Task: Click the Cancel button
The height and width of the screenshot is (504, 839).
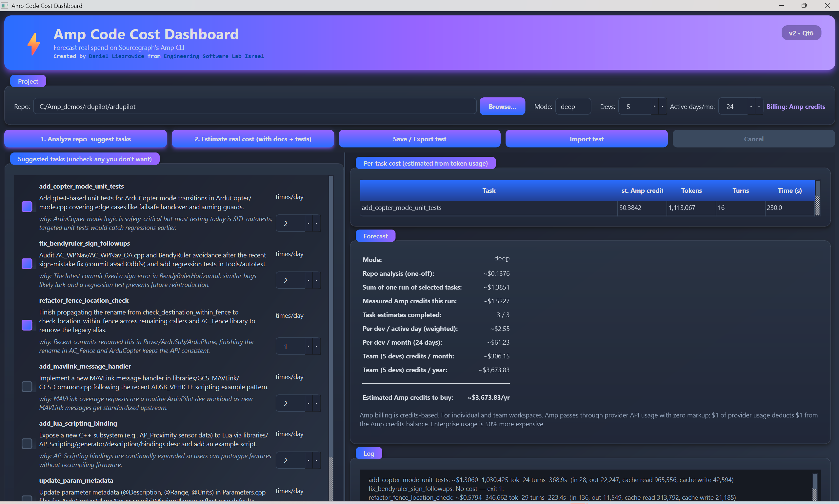Action: point(753,139)
